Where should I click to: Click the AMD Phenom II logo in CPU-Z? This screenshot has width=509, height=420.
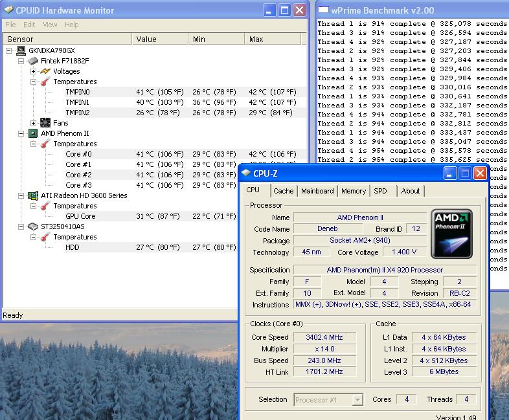[451, 234]
